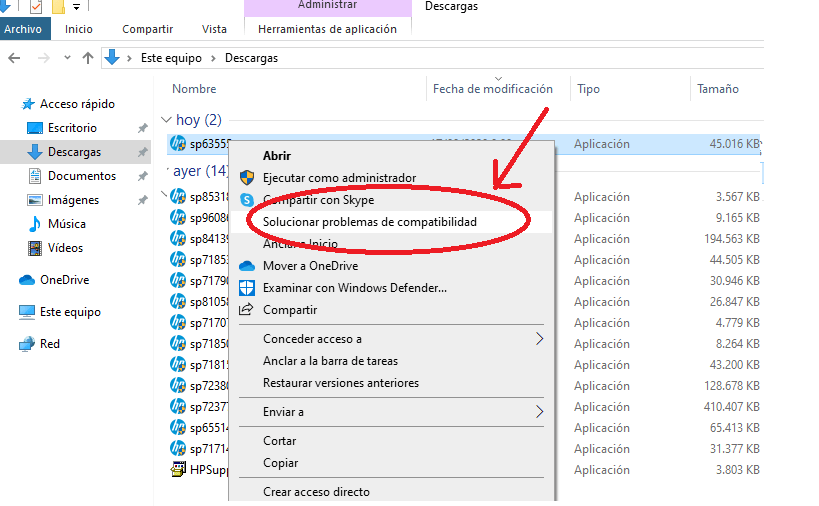This screenshot has height=506, width=819.
Task: Select Solucionar problemas de compatibilidad
Action: 370,221
